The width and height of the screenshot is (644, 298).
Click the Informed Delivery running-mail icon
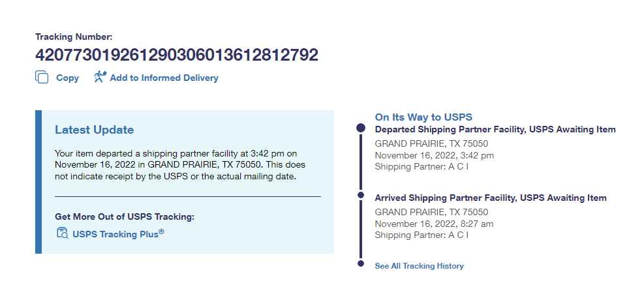(100, 77)
